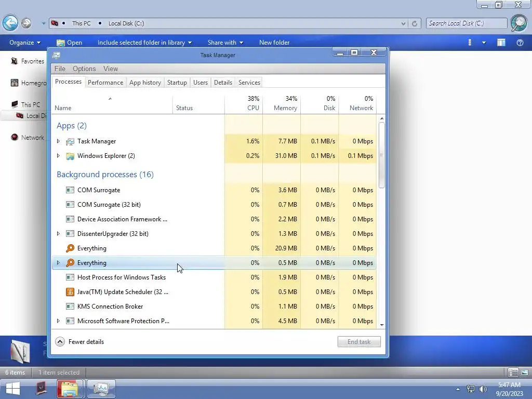Sort processes by the Memory column header

(282, 103)
